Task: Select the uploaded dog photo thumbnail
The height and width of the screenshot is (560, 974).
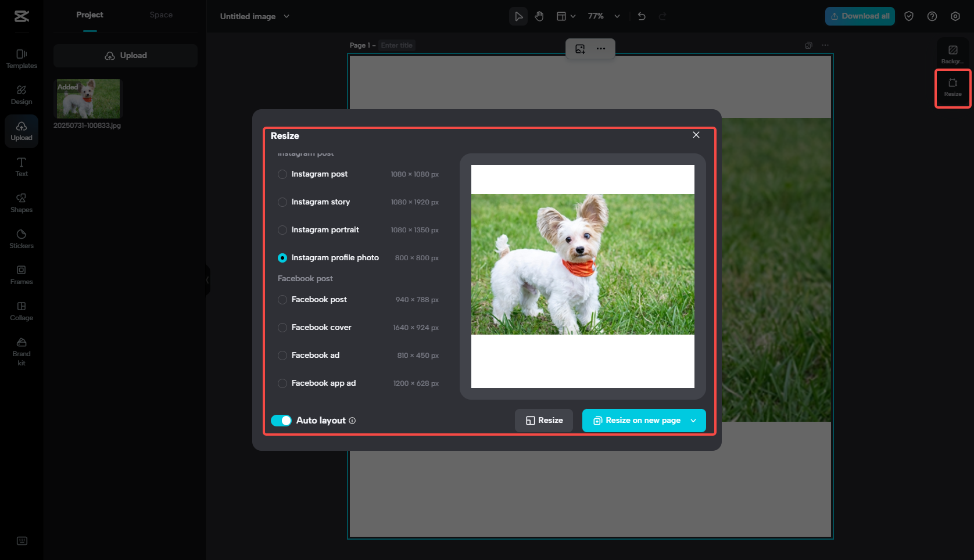Action: 88,99
